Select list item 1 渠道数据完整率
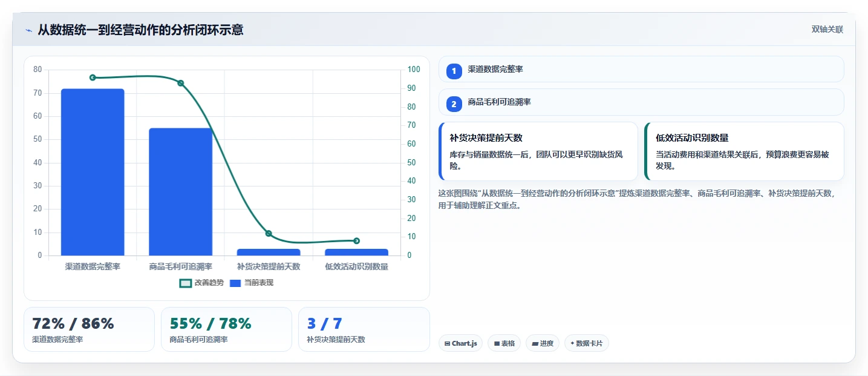 coord(641,69)
